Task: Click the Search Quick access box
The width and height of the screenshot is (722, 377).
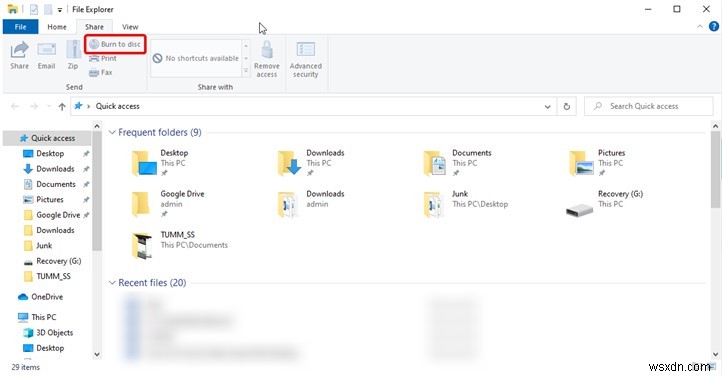Action: (649, 106)
